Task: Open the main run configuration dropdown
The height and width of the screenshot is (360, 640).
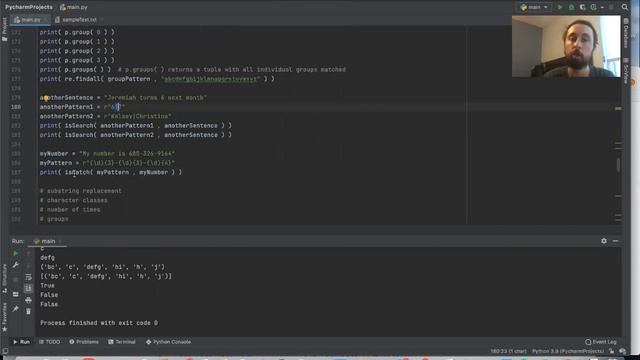Action: (534, 7)
